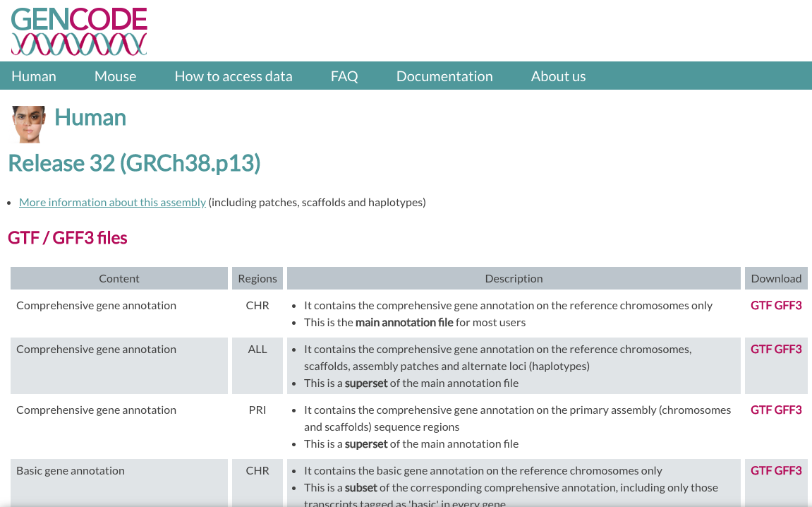
Task: Click the GENCODE logo
Action: tap(79, 31)
